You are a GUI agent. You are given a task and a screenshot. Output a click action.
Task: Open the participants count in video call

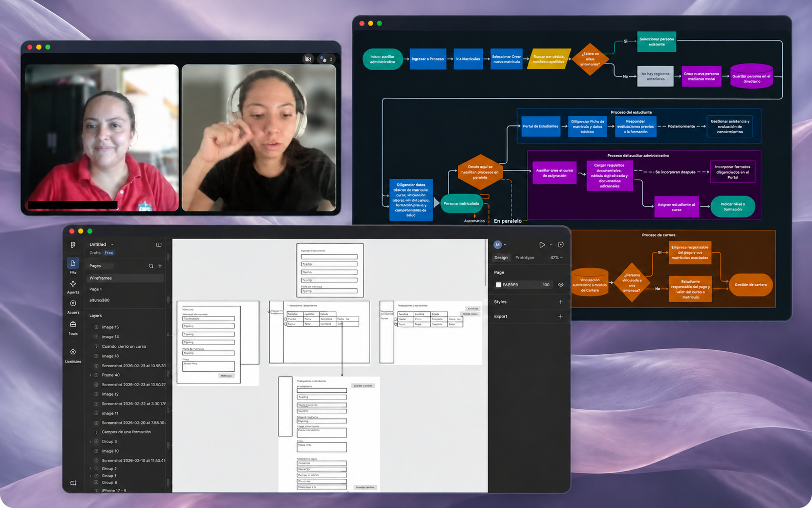pyautogui.click(x=326, y=59)
